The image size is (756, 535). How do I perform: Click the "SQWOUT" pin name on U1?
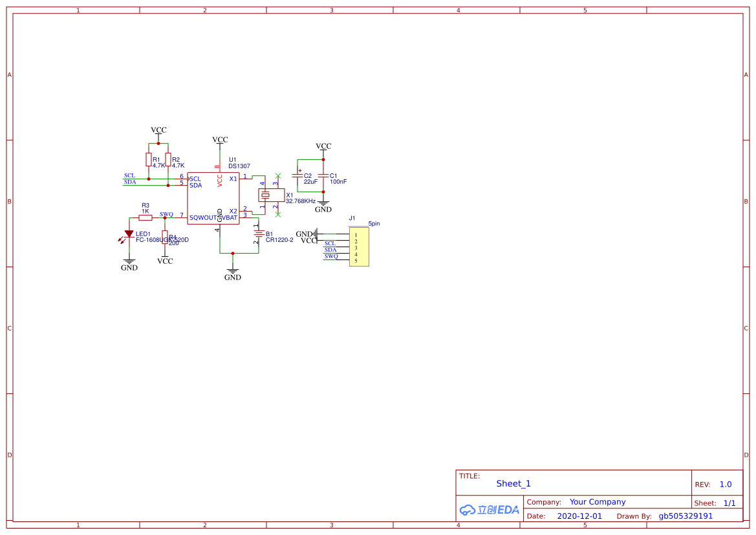pyautogui.click(x=203, y=217)
